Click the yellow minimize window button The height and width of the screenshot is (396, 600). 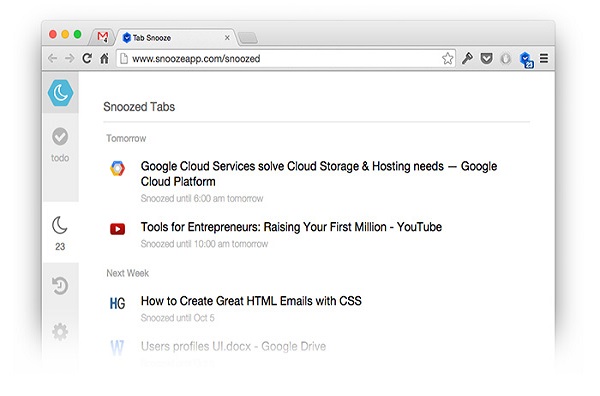(65, 34)
